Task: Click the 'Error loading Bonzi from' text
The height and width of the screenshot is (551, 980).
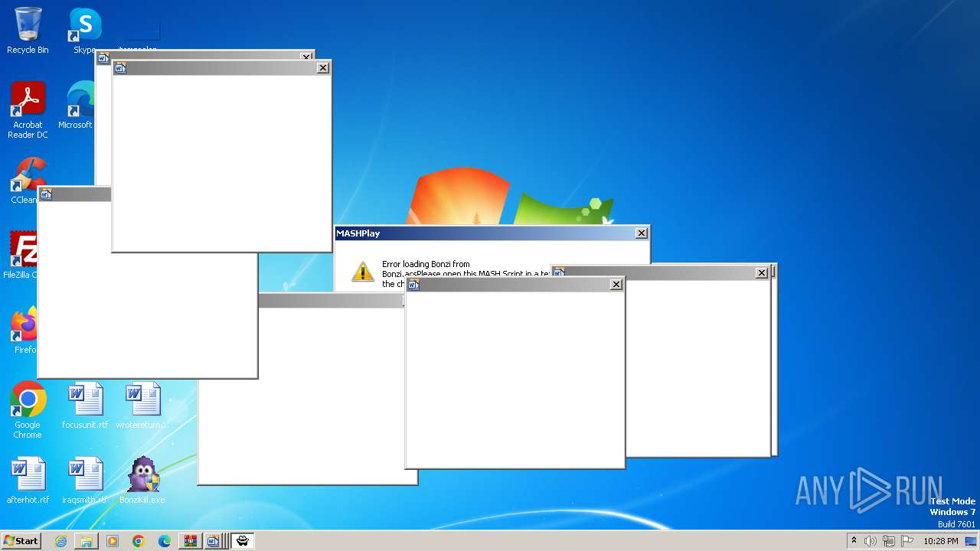Action: coord(426,264)
